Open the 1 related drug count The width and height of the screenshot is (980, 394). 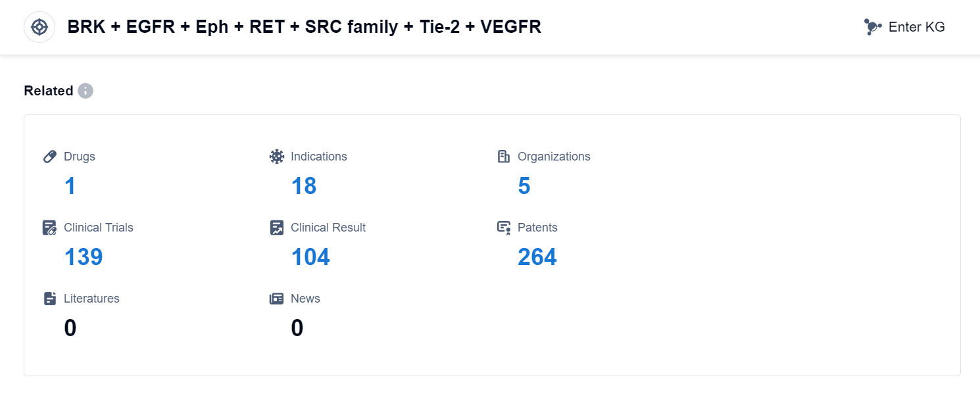(70, 186)
